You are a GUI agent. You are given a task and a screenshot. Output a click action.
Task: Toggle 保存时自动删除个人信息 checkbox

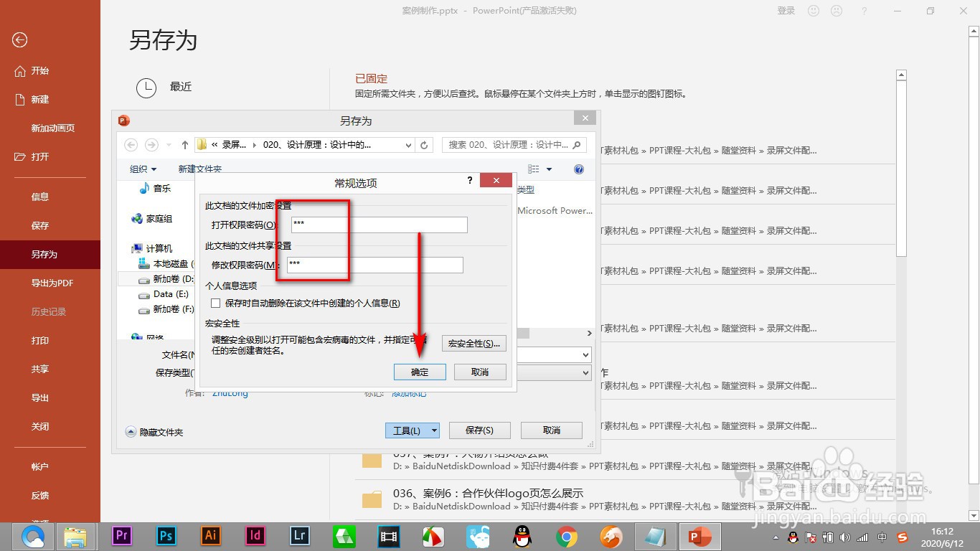coord(215,303)
